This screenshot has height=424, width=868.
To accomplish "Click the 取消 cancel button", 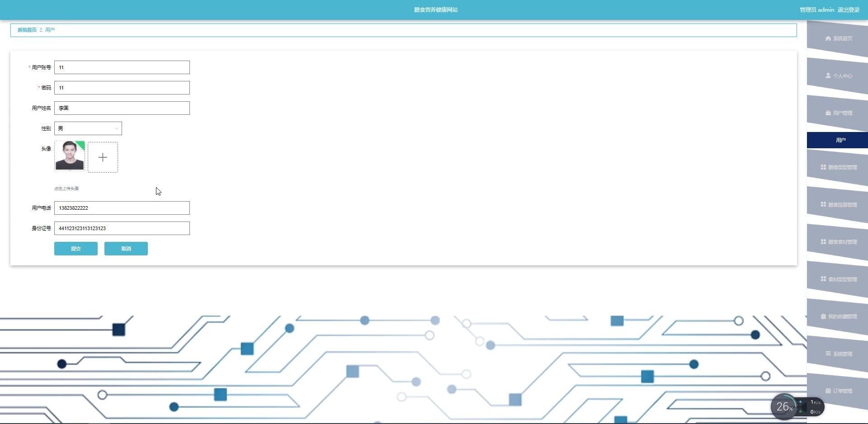I will pyautogui.click(x=126, y=249).
